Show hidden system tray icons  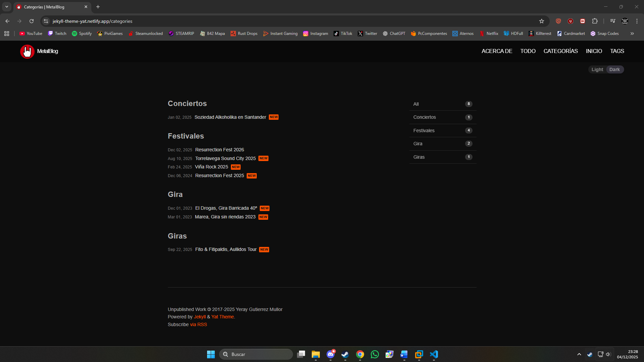(579, 354)
